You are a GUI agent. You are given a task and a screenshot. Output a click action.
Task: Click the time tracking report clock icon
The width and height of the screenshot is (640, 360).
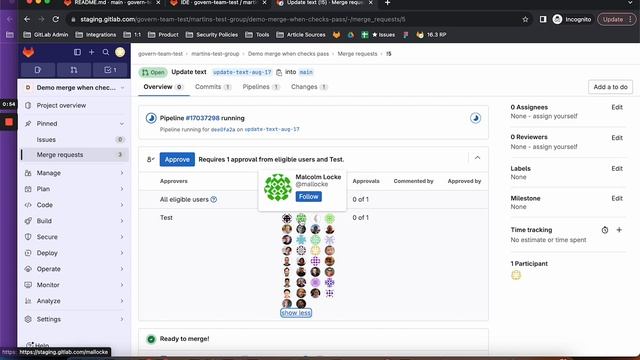(604, 230)
